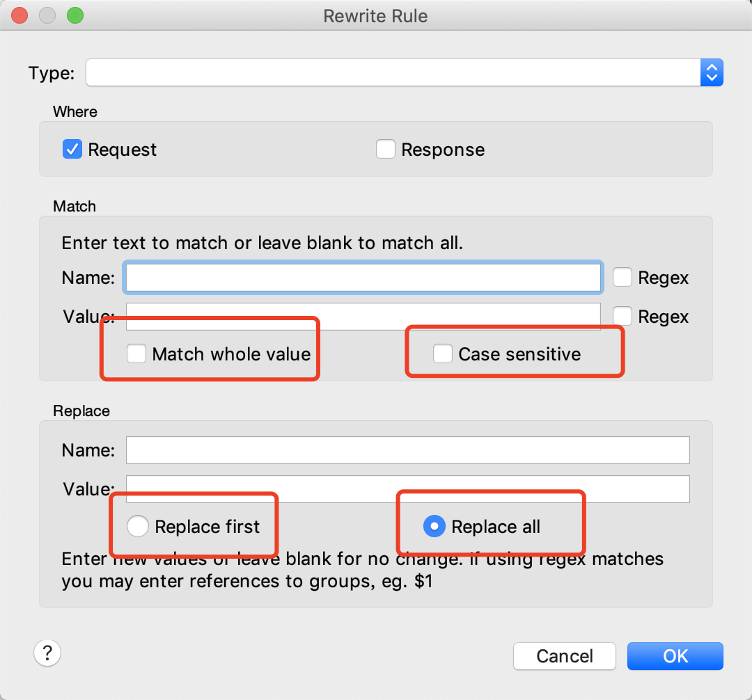
Task: Open the Type dropdown arrows
Action: point(711,72)
